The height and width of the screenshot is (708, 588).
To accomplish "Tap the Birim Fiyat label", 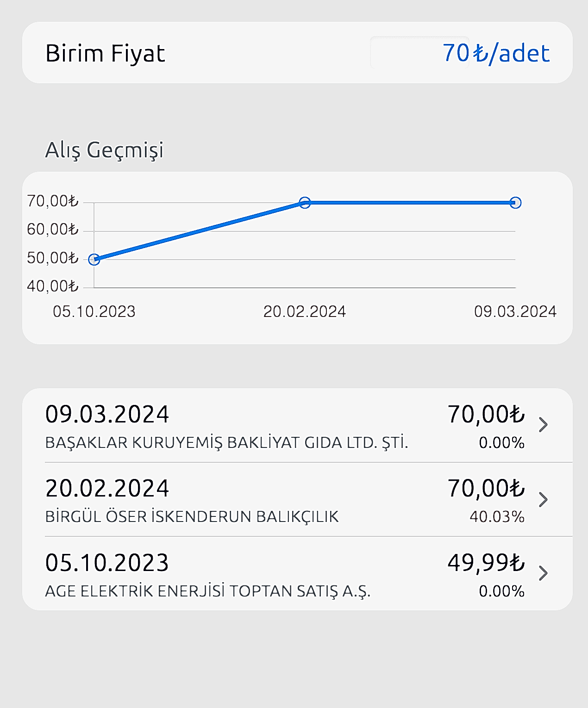I will click(105, 53).
